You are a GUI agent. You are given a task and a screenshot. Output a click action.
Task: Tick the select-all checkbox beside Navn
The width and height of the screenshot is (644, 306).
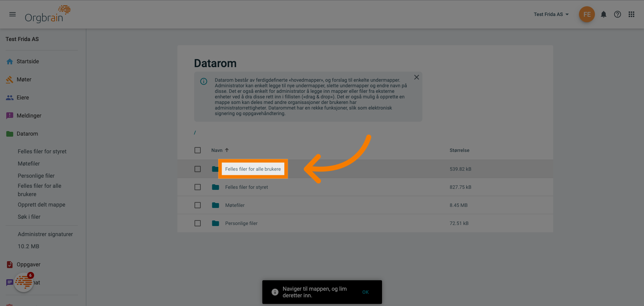(198, 150)
